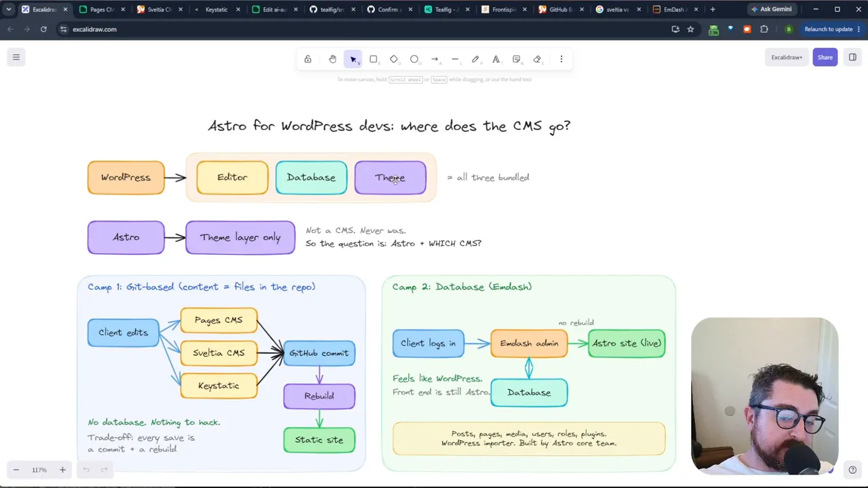Select the teal Database box in top row
868x488 pixels.
(311, 178)
